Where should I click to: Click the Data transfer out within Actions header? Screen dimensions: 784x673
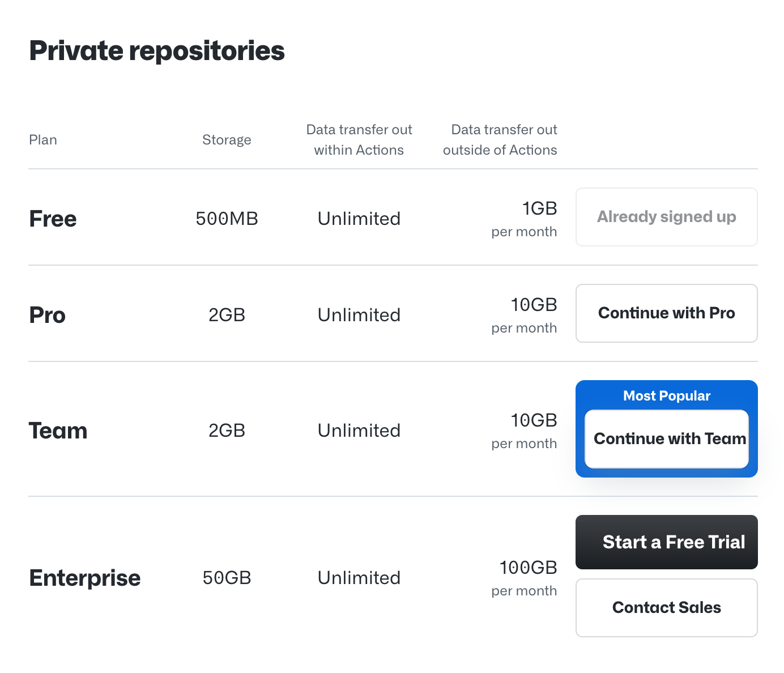(359, 139)
